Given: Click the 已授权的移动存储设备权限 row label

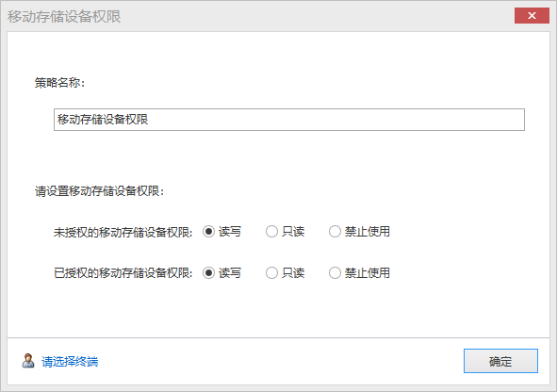Looking at the screenshot, I should [x=123, y=273].
